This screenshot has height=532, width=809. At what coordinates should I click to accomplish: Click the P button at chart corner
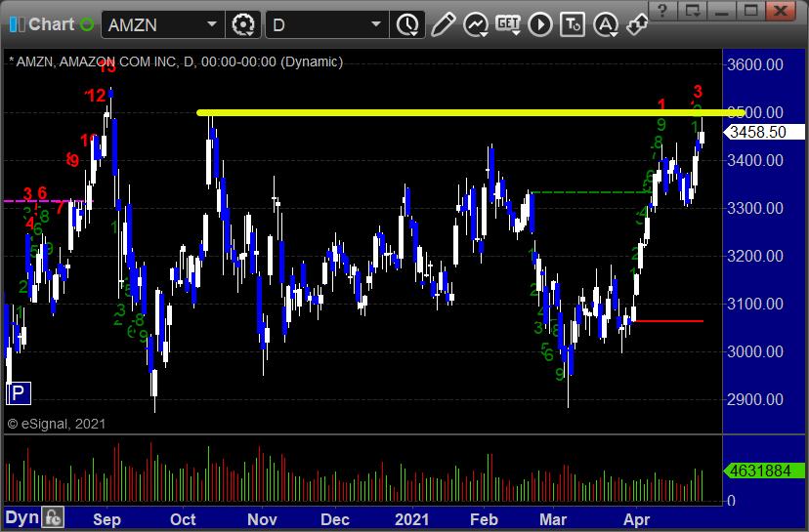click(x=19, y=393)
